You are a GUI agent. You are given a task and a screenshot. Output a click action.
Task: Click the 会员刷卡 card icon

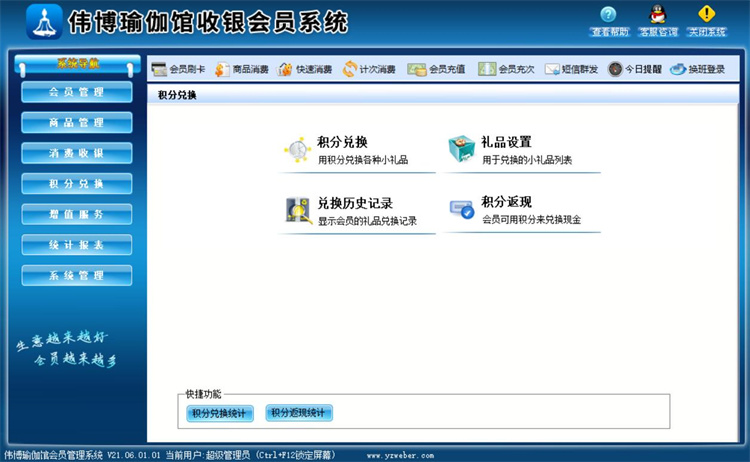(159, 69)
